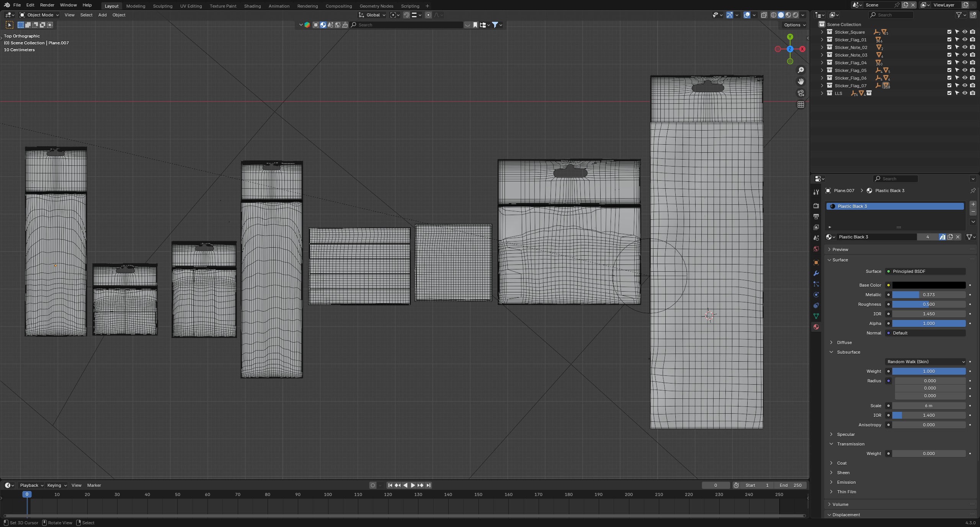980x527 pixels.
Task: Open the Output properties tab
Action: tap(816, 217)
